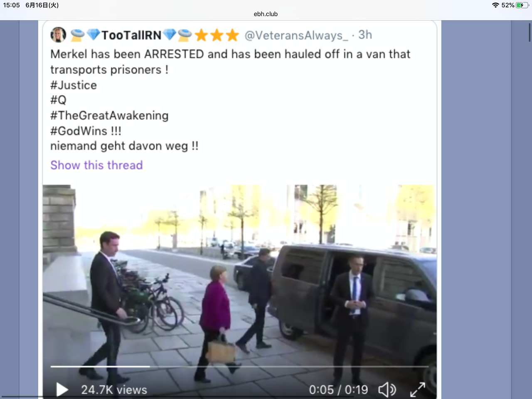The width and height of the screenshot is (532, 399).
Task: Expand the video to fullscreen
Action: (418, 389)
